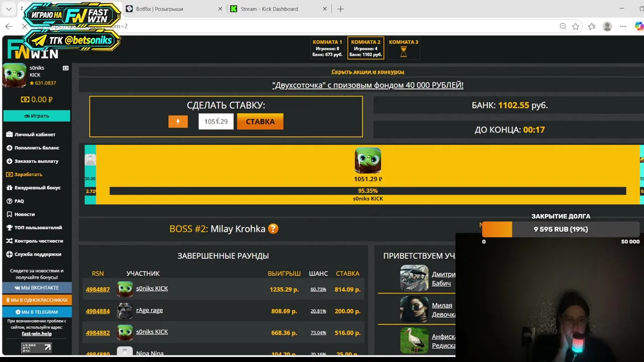This screenshot has width=644, height=362.
Task: Click the teal Играть button
Action: (x=36, y=116)
